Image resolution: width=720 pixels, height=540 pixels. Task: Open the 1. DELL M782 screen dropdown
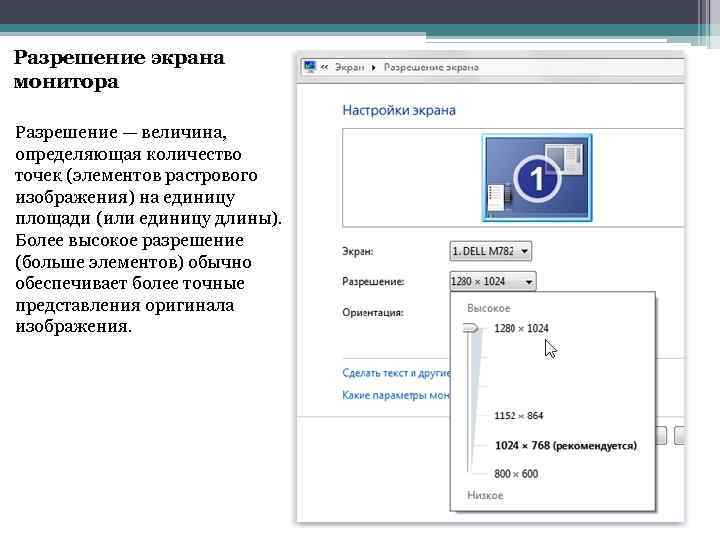coord(490,251)
